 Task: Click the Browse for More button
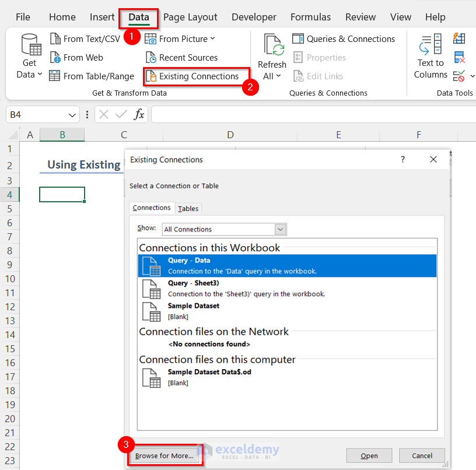click(165, 455)
